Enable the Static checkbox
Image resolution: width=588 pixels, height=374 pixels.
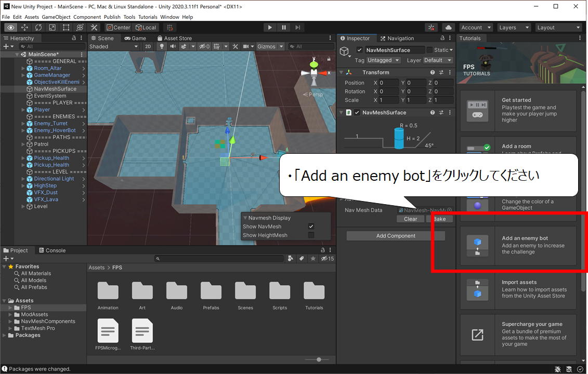click(429, 50)
